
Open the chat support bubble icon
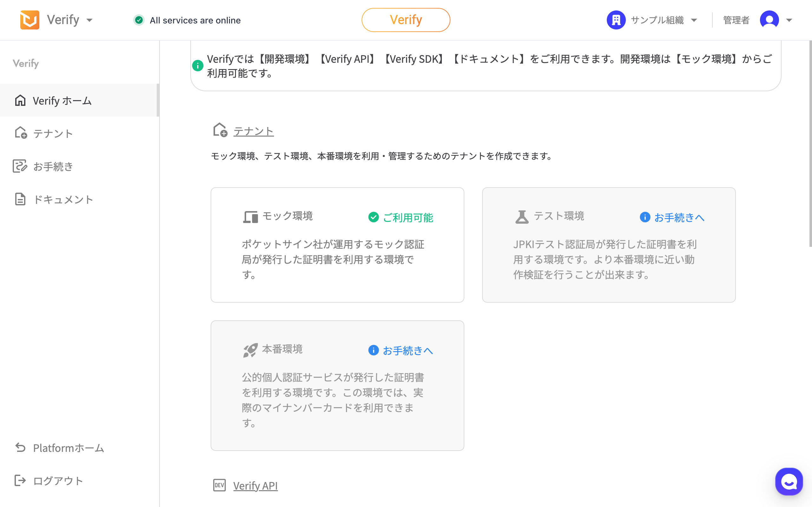[789, 482]
